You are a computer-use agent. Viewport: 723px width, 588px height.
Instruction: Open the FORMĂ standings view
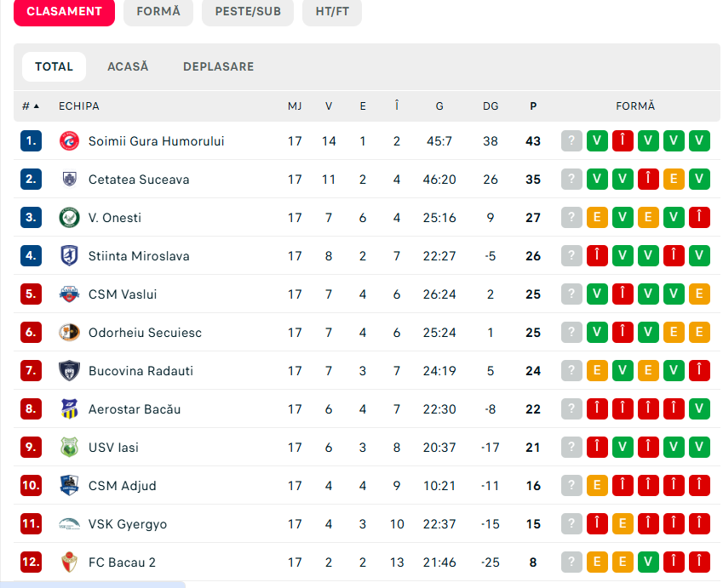click(x=158, y=12)
